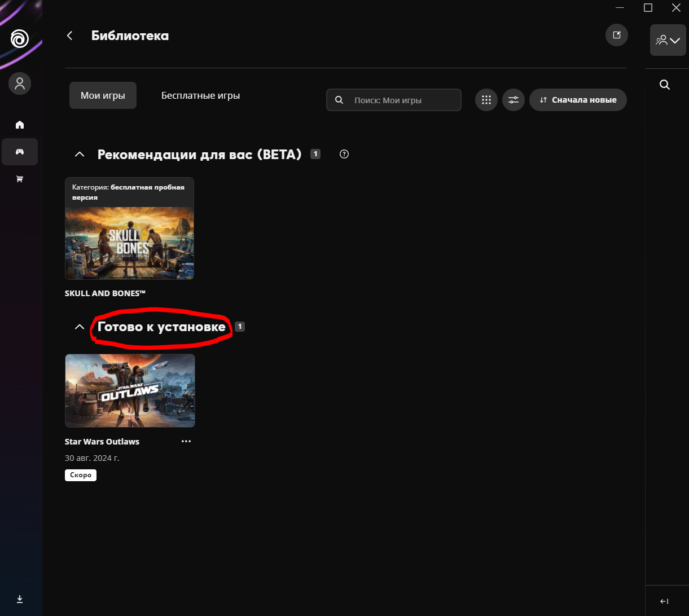
Task: Open the games library controller icon
Action: (x=20, y=152)
